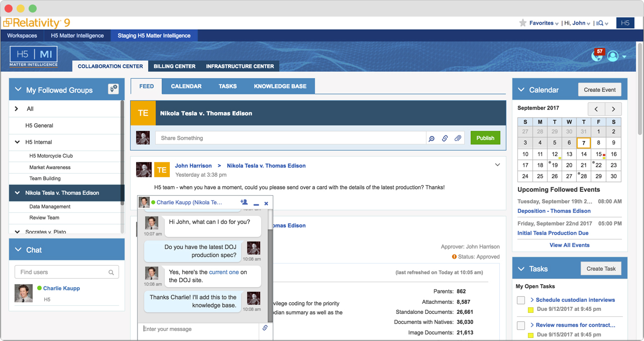Select September 7 on the calendar

pos(583,143)
